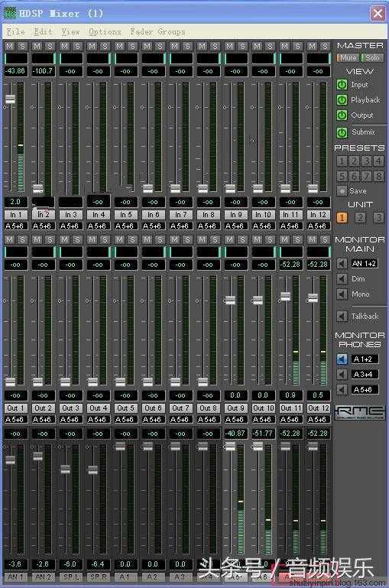This screenshot has height=588, width=389.
Task: Click the In 1 level readout -43.86
Action: pyautogui.click(x=15, y=71)
